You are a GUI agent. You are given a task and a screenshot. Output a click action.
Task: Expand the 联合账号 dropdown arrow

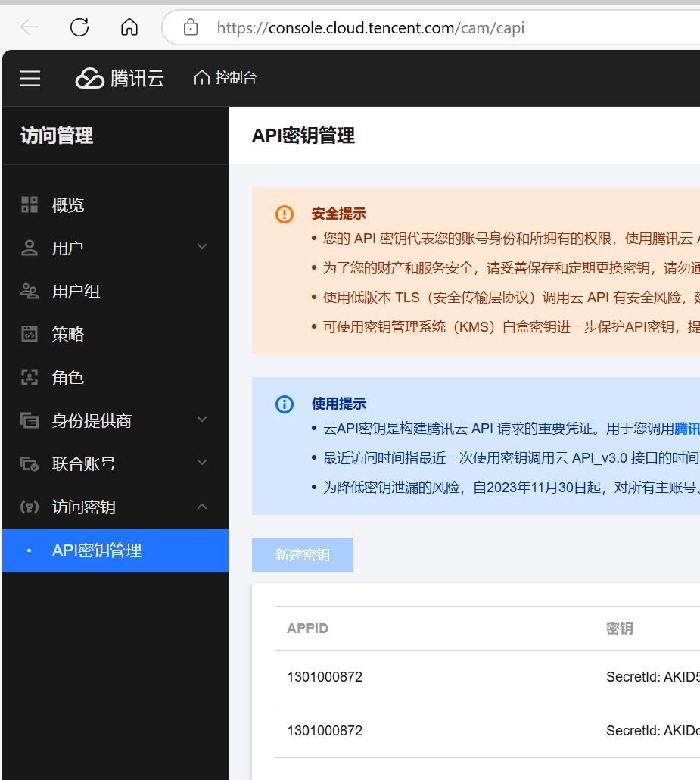coord(201,463)
